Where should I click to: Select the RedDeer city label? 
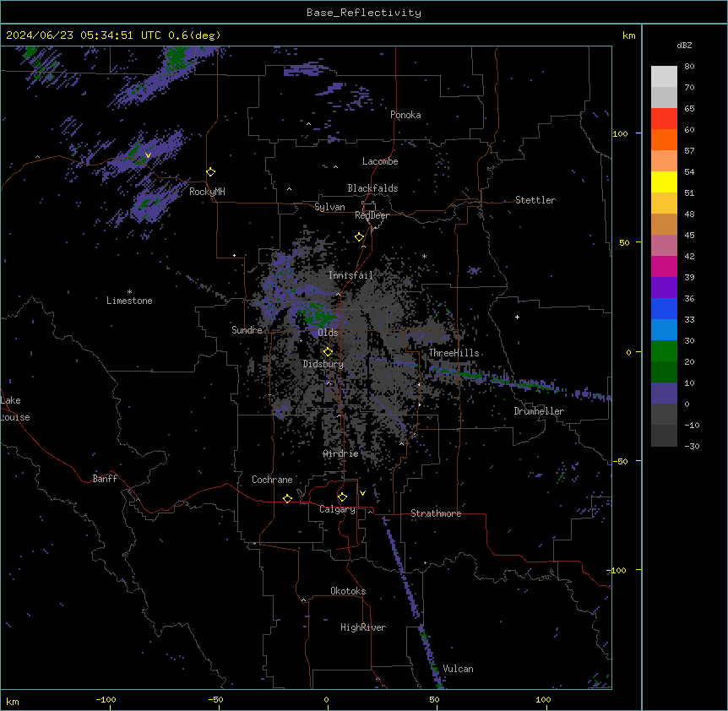tap(372, 215)
